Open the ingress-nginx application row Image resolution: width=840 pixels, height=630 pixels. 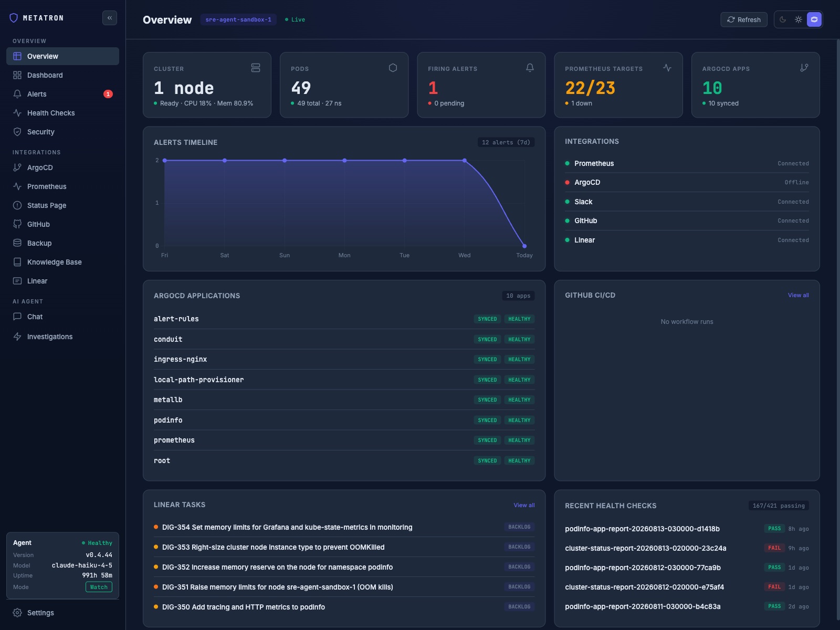click(344, 359)
